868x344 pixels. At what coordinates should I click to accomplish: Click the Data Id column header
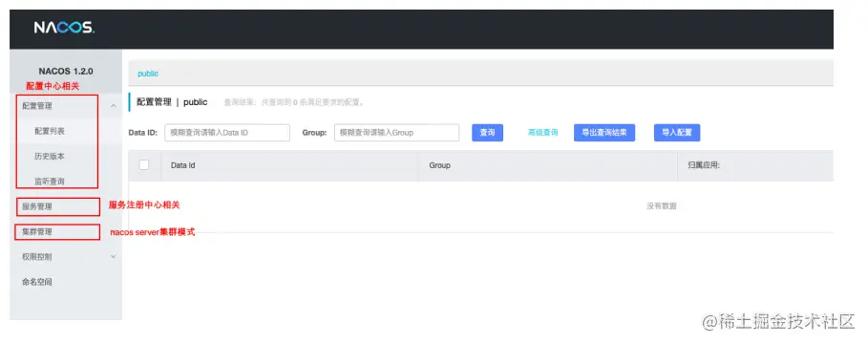tap(182, 165)
